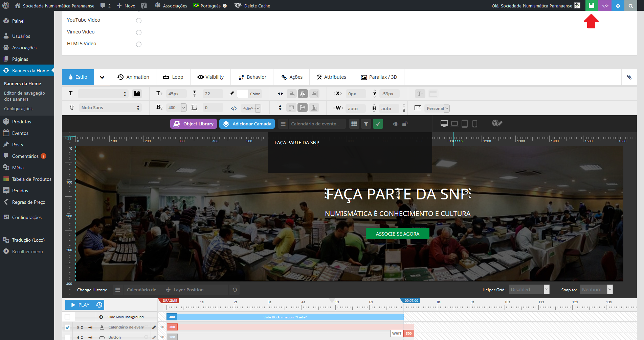
Task: Select HTML5 Video radio option
Action: click(x=139, y=44)
